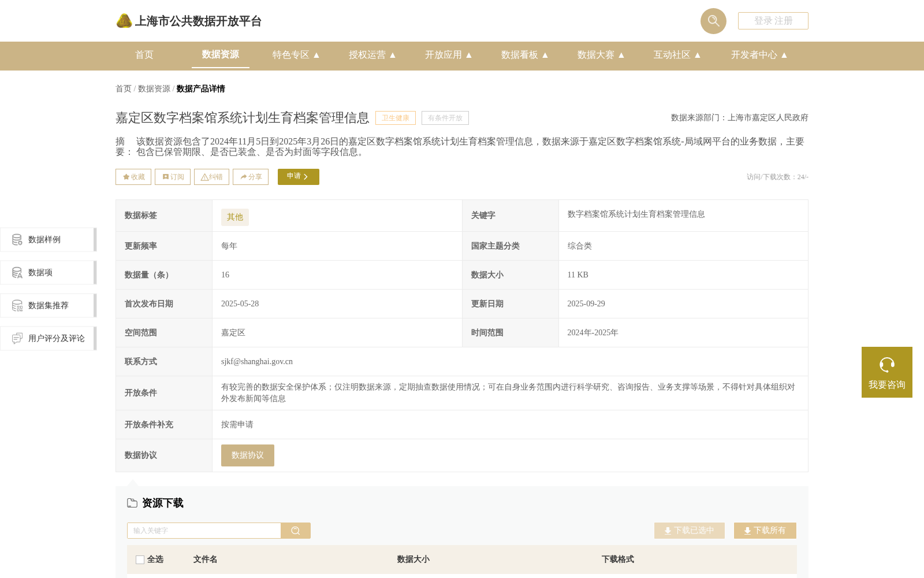Click first publish date 2025-05-28

240,304
